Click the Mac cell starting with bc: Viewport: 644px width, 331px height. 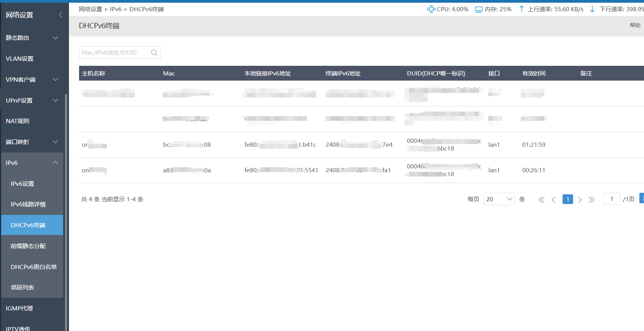click(187, 144)
